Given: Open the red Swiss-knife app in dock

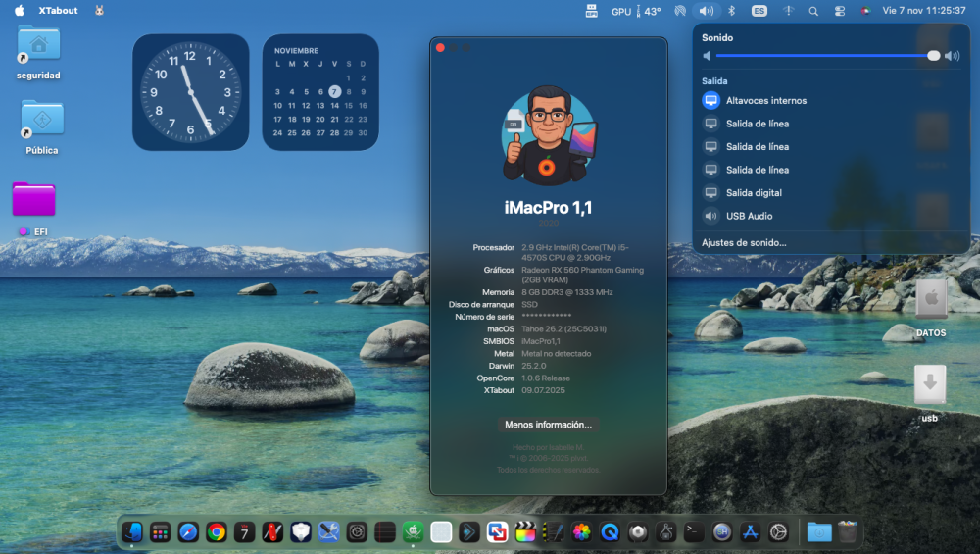Looking at the screenshot, I should [x=272, y=532].
